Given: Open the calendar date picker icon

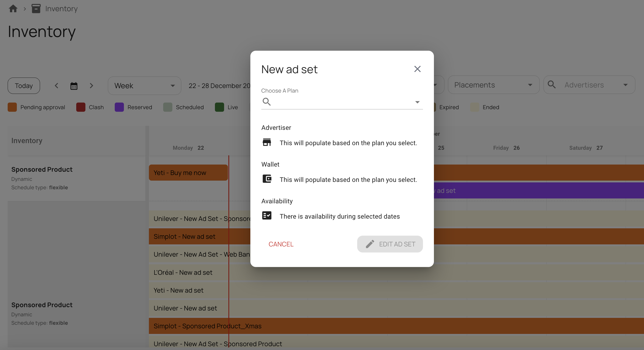Looking at the screenshot, I should [x=74, y=86].
